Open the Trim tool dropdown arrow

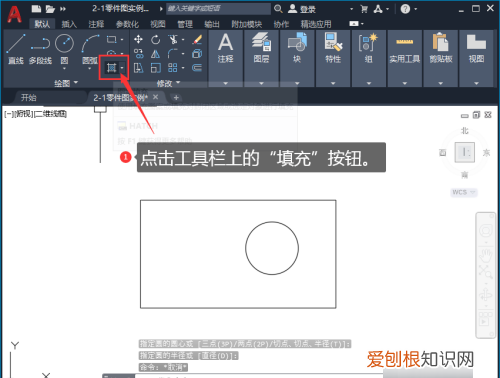(183, 40)
